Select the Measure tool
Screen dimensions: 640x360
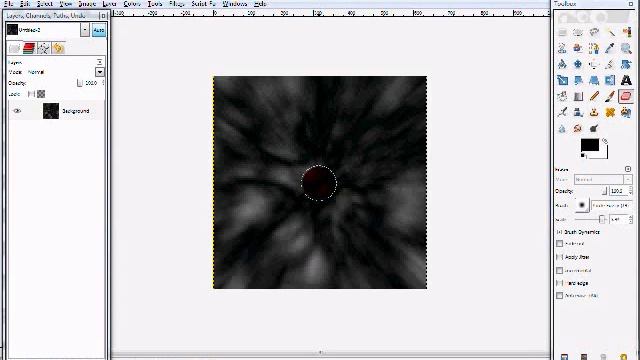[562, 64]
